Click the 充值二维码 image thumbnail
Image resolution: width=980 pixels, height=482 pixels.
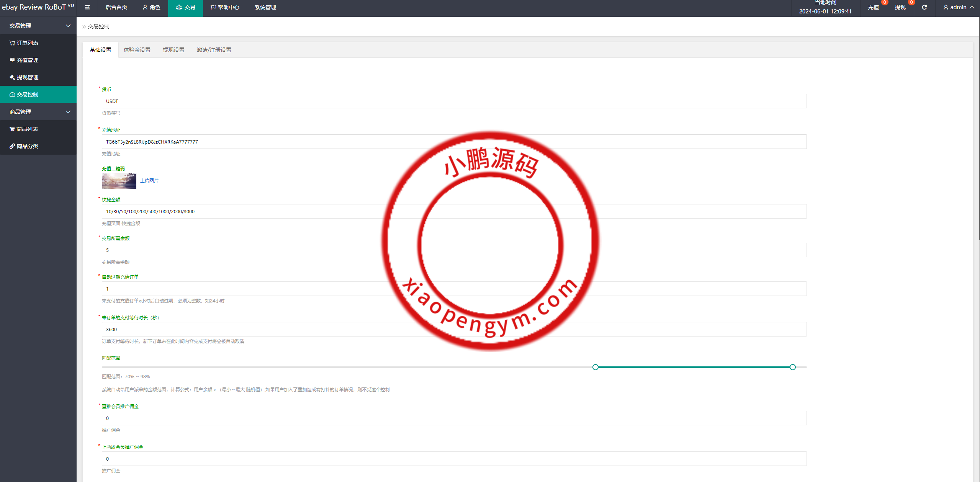pos(119,181)
